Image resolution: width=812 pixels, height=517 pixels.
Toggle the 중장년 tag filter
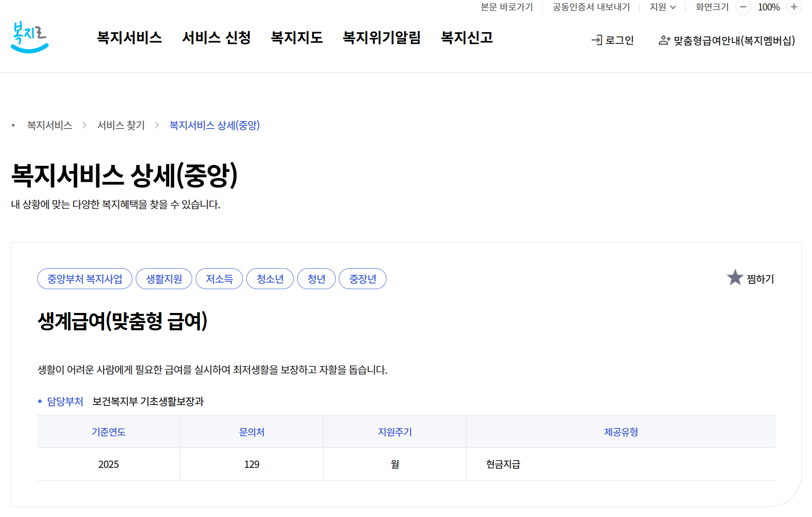tap(363, 278)
